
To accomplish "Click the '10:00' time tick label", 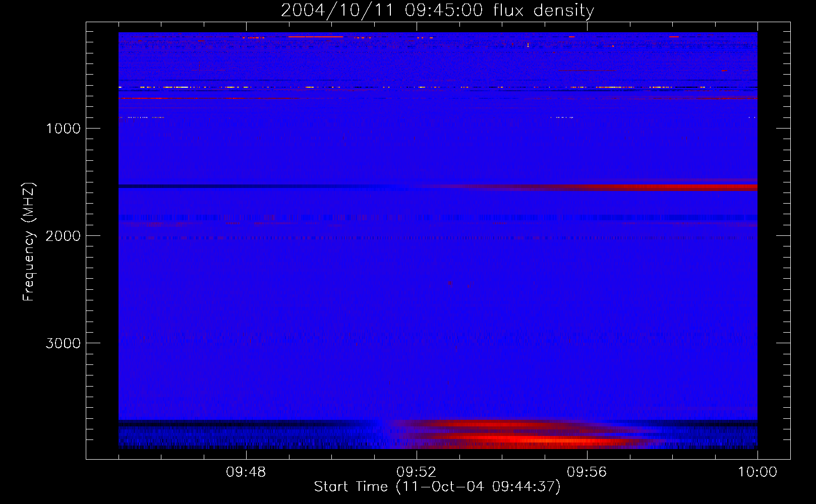I will click(x=757, y=472).
